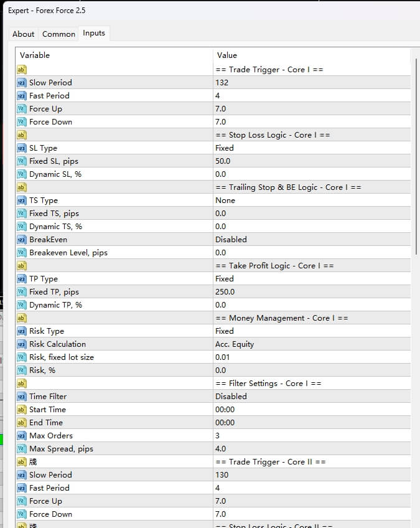Click the 'Breakeven Level, pips' variable label
Screen dimensions: 420x528
pyautogui.click(x=68, y=253)
